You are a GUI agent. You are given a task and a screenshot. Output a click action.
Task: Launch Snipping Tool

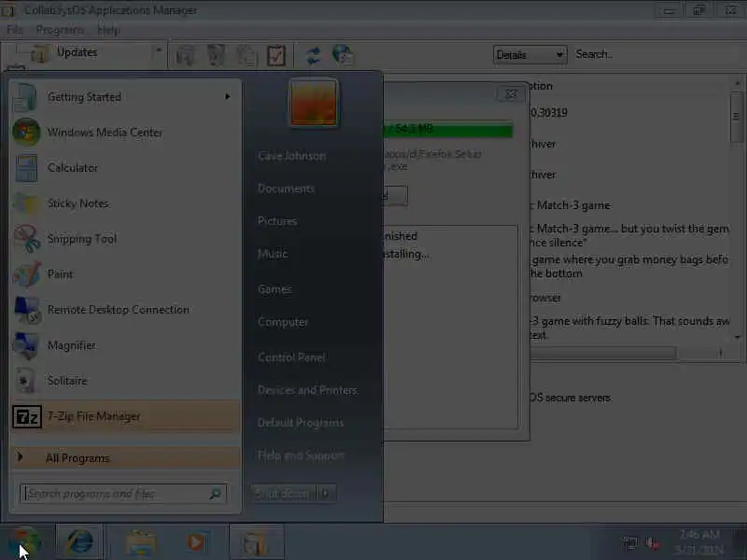click(125, 239)
